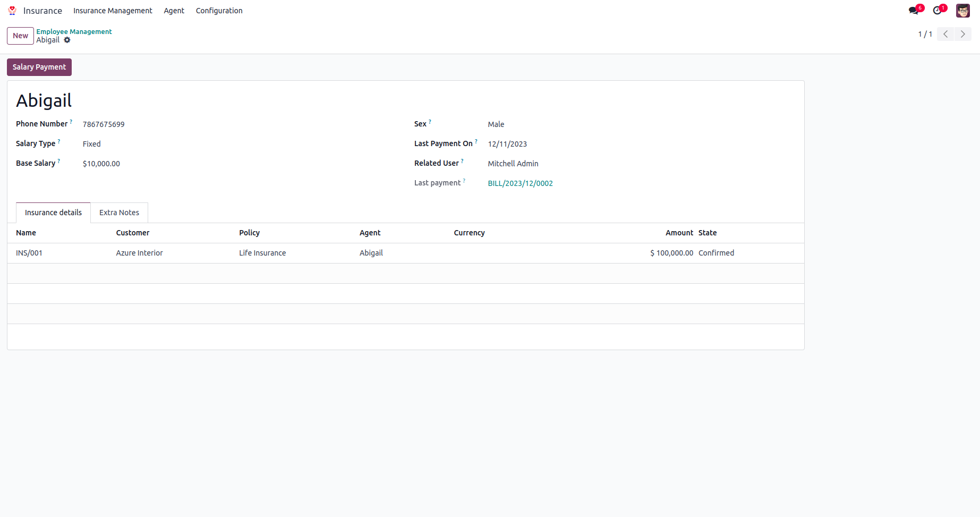Click the Confirmed state cell
Viewport: 980px width, 517px height.
tap(717, 253)
